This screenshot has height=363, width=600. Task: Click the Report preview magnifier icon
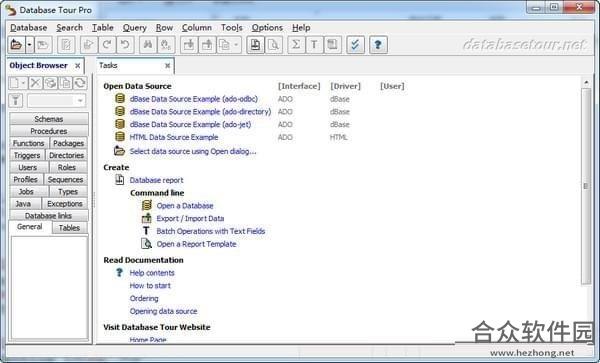click(x=274, y=45)
